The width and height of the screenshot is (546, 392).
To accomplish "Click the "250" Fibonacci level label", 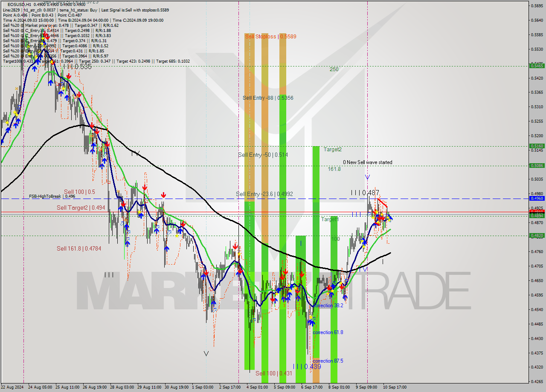I will 334,69.
